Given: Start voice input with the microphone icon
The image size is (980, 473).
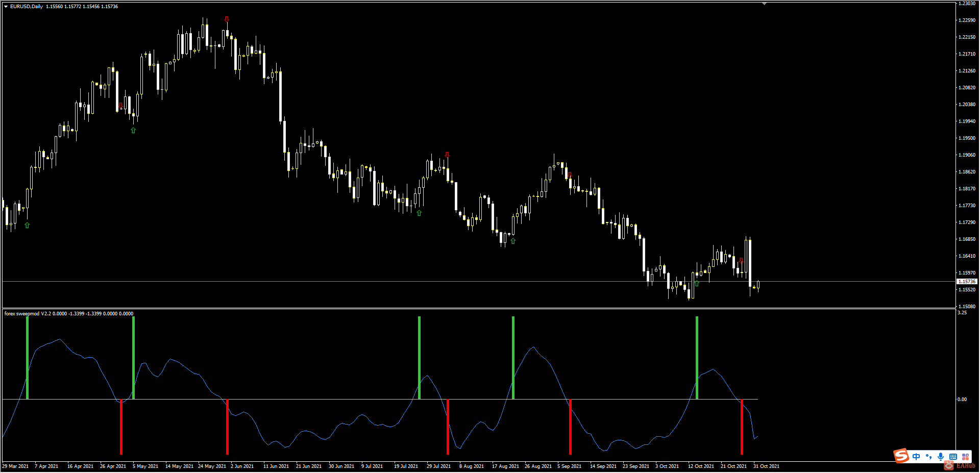Looking at the screenshot, I should 941,457.
